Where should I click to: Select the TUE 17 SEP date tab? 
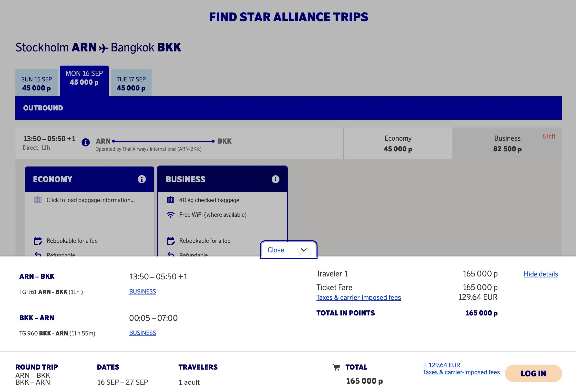131,83
